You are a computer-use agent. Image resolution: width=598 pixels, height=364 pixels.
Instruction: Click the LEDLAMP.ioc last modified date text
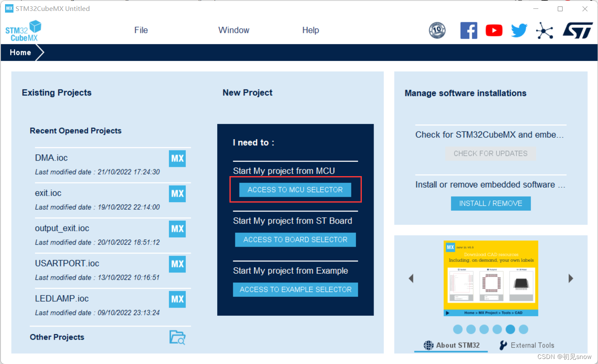[x=97, y=313]
